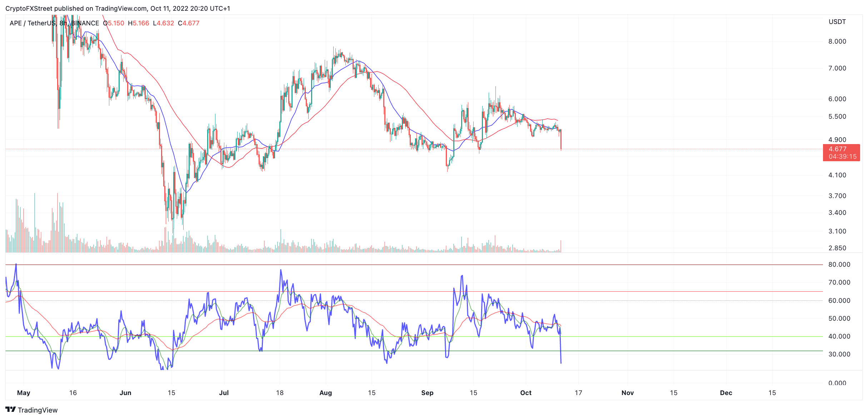Click the USDT currency label
Viewport: 868px width, 419px height.
pyautogui.click(x=837, y=22)
